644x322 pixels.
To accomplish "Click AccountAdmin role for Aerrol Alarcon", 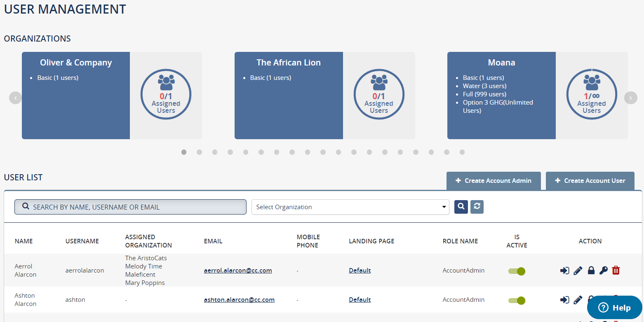I will [x=463, y=271].
